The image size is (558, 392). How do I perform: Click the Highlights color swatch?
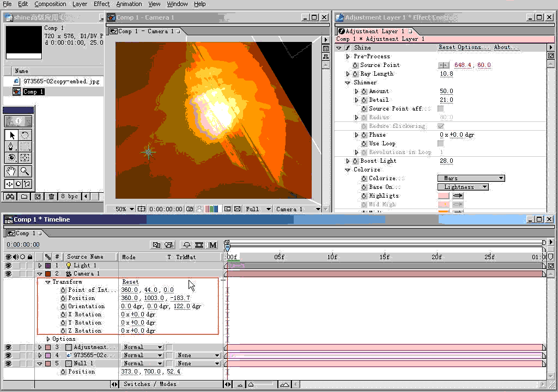coord(444,195)
